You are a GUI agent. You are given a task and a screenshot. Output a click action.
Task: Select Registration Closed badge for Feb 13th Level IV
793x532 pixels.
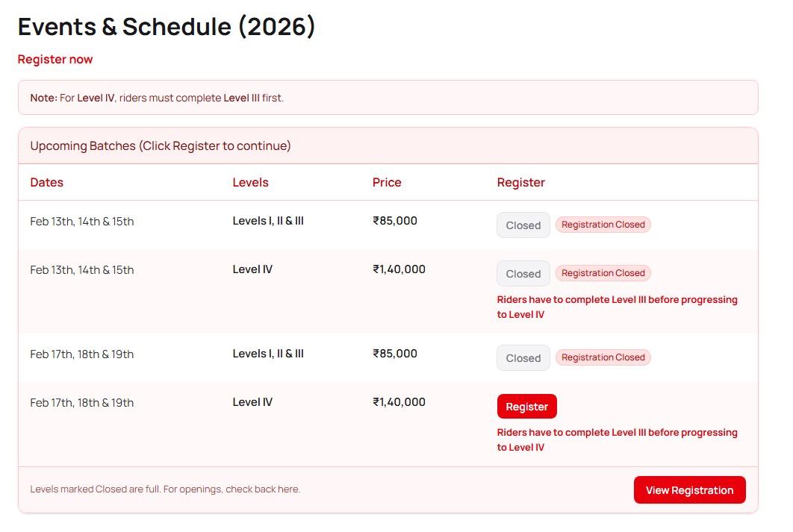click(603, 273)
